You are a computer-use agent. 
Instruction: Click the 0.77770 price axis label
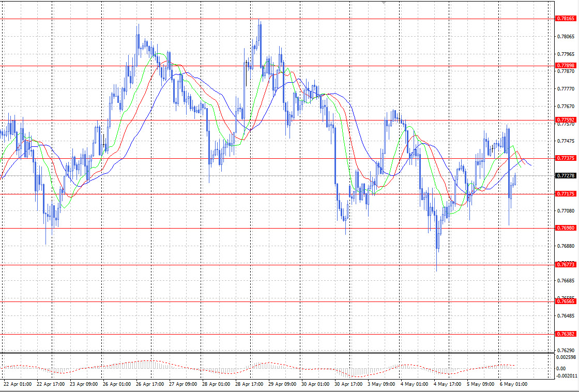click(566, 89)
